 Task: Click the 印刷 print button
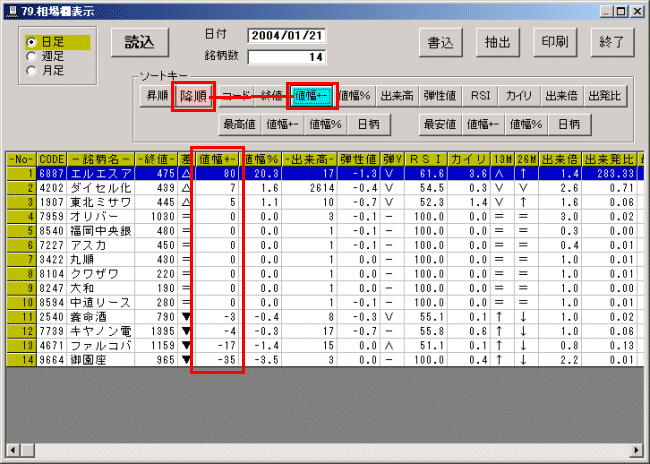[555, 42]
